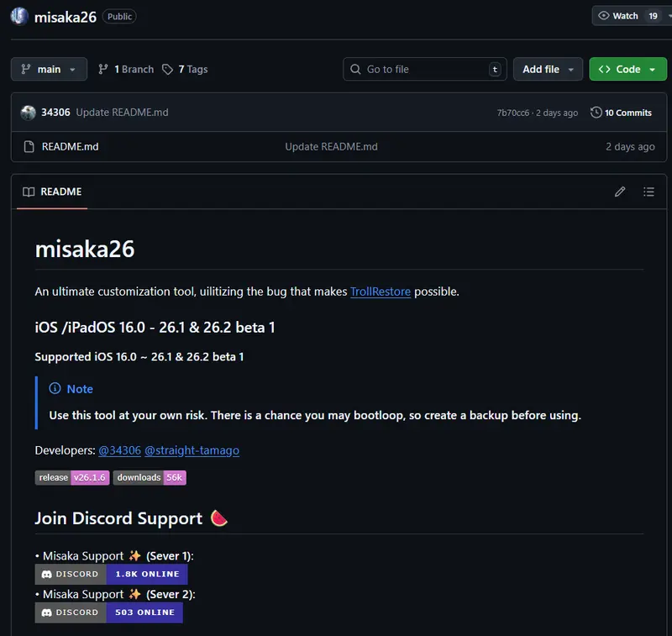Image resolution: width=672 pixels, height=636 pixels.
Task: Open the TrollRestore link
Action: tap(381, 292)
